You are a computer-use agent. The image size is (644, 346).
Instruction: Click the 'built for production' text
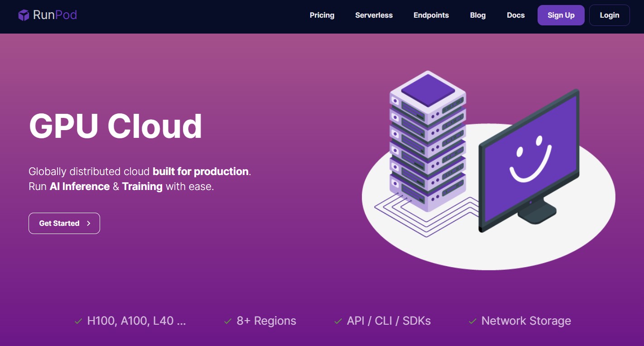[201, 171]
